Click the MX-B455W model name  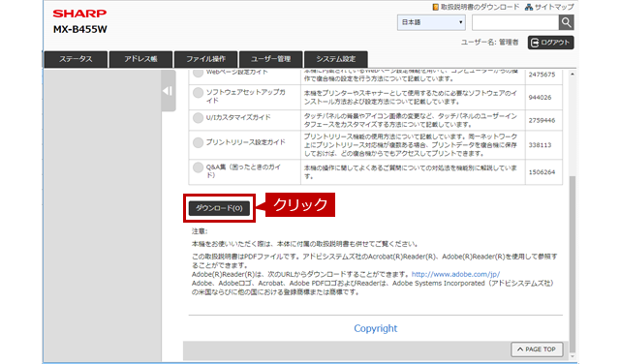pos(79,30)
